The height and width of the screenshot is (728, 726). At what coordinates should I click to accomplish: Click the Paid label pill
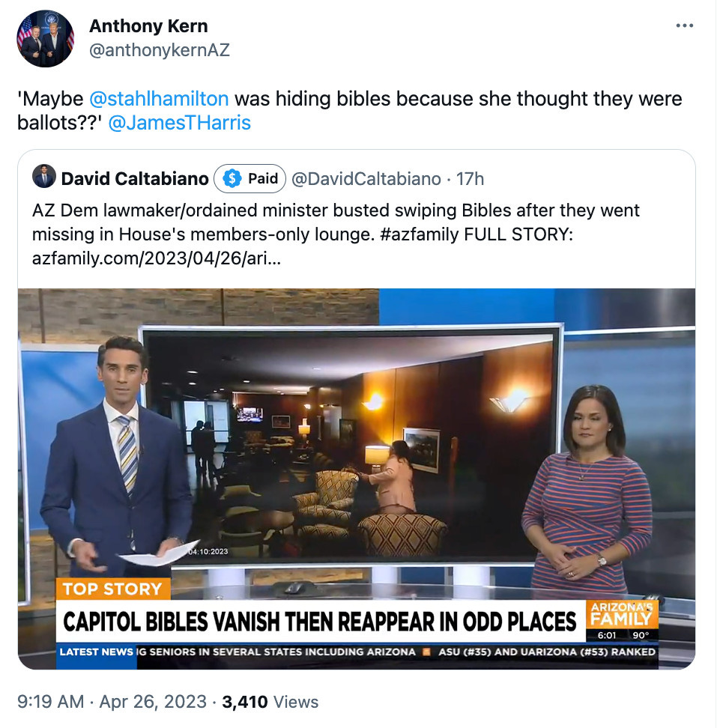click(x=250, y=178)
